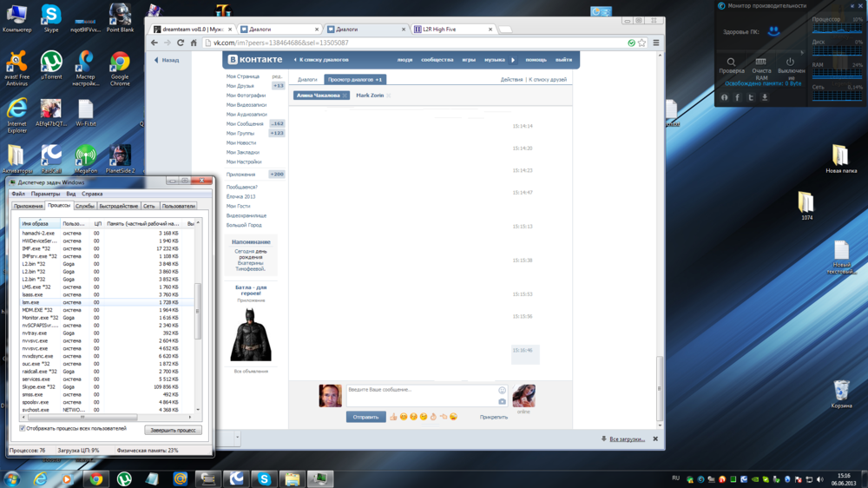This screenshot has width=868, height=488.
Task: Open the Chrome hamburger menu
Action: [x=656, y=43]
